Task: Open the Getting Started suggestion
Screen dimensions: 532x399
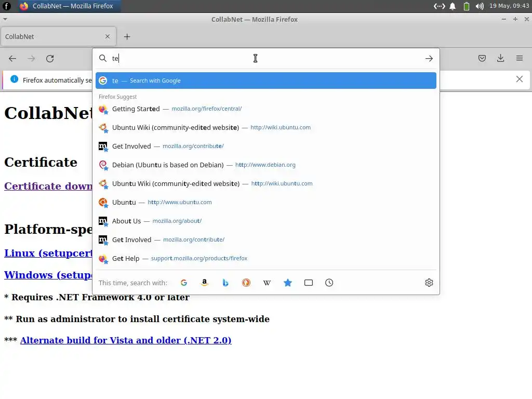Action: point(266,109)
